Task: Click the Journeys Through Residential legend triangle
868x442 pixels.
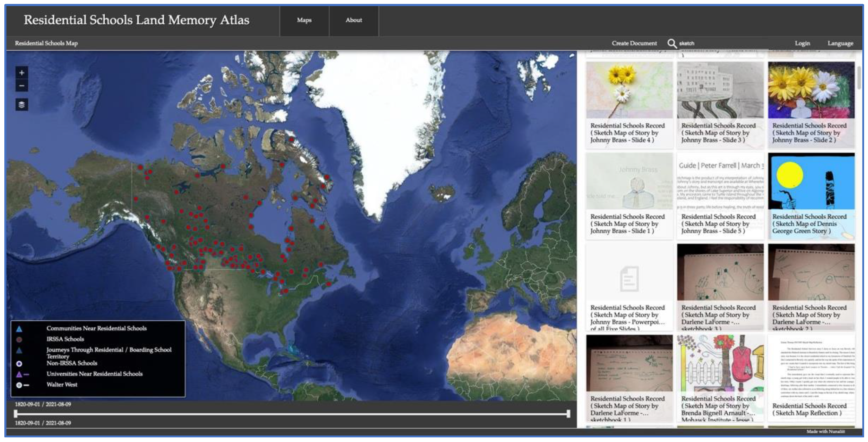Action: 19,350
